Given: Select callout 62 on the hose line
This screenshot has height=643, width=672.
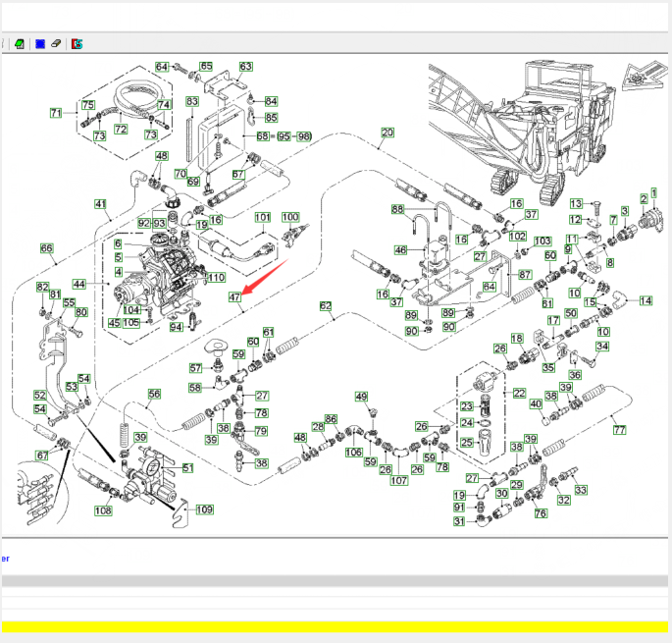Looking at the screenshot, I should [x=326, y=306].
